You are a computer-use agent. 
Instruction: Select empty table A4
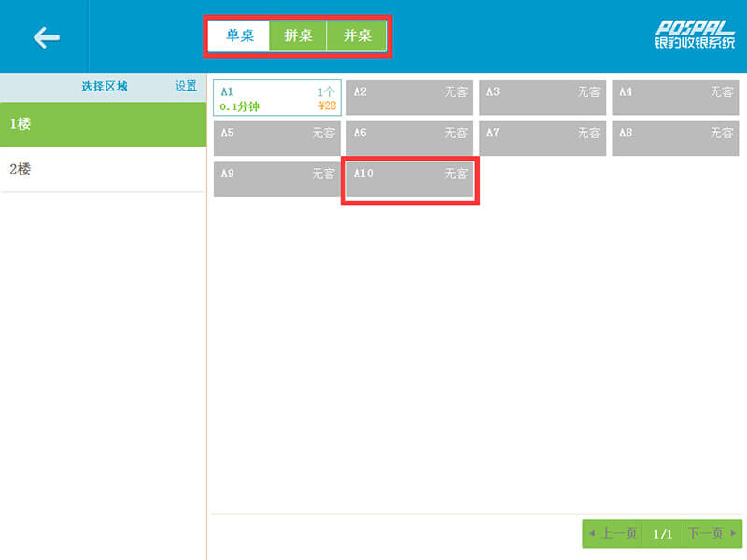tap(676, 98)
